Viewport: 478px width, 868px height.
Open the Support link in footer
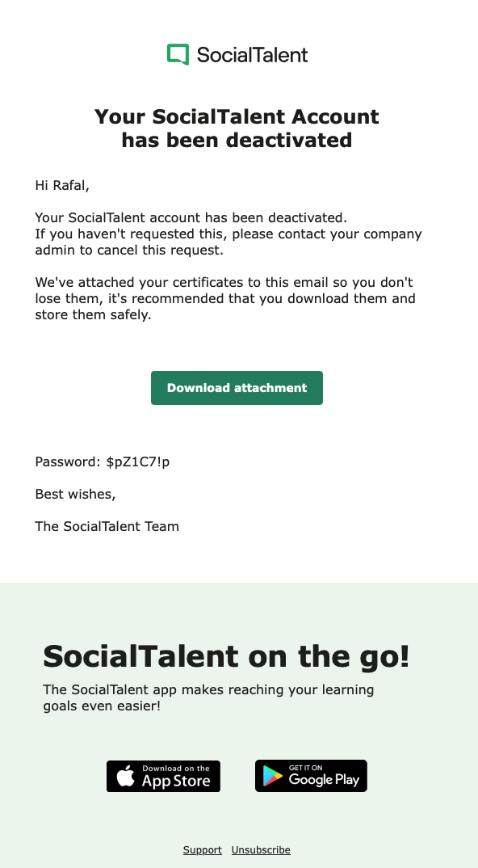203,849
